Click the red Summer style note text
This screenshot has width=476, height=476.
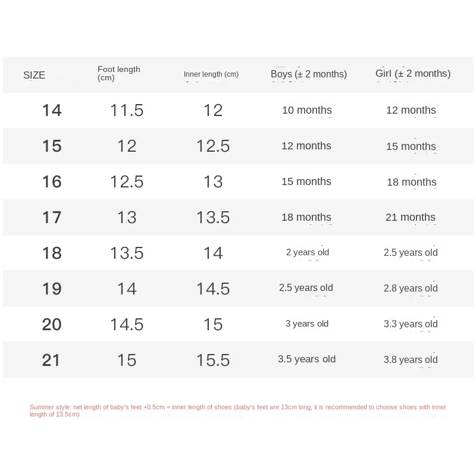(x=238, y=411)
